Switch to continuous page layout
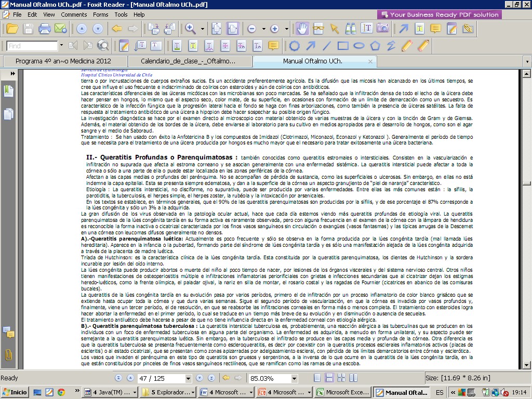 (329, 378)
